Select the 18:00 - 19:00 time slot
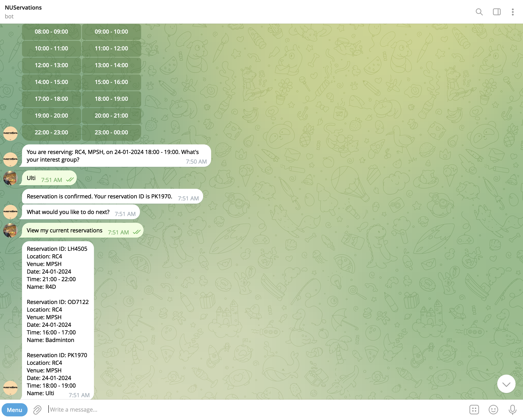Viewport: 523px width, 420px height. click(111, 99)
